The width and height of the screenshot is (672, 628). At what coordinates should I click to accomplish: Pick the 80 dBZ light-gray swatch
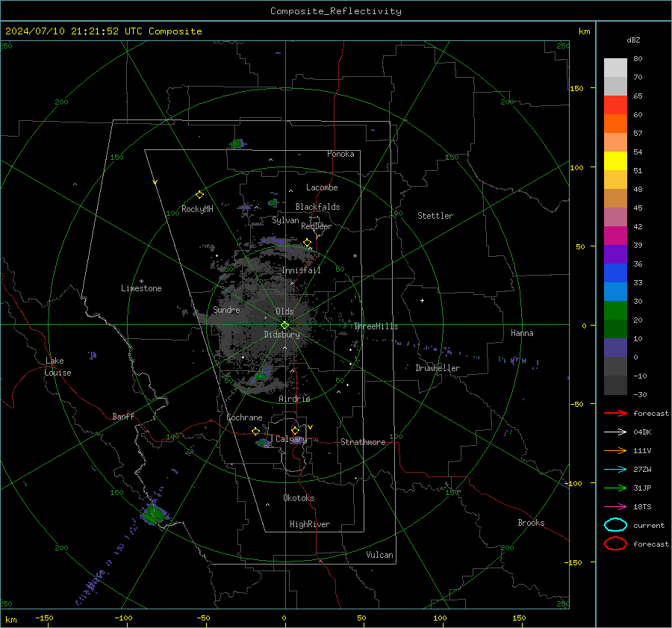click(x=615, y=67)
